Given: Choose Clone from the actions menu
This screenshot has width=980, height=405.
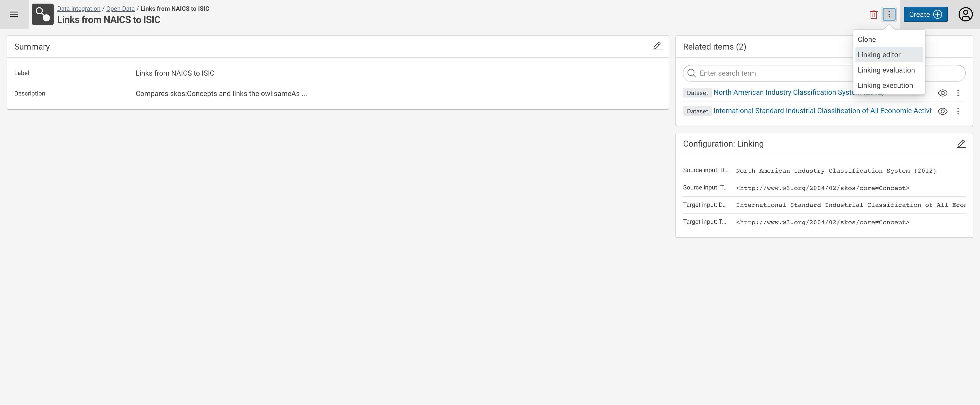Looking at the screenshot, I should pyautogui.click(x=867, y=40).
